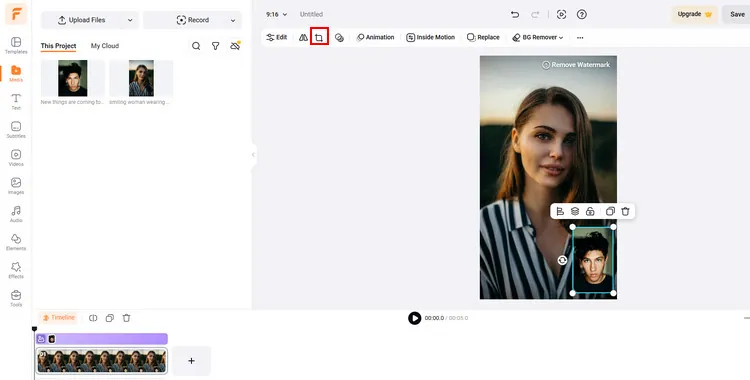Add a new scene with plus button
The height and width of the screenshot is (380, 750).
pyautogui.click(x=191, y=361)
